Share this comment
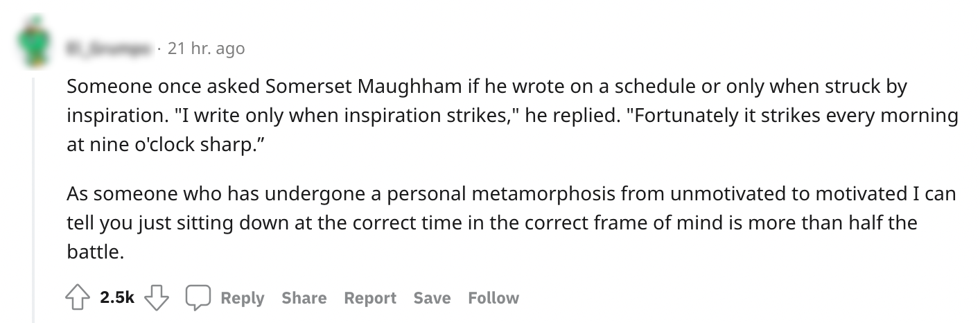 point(304,298)
